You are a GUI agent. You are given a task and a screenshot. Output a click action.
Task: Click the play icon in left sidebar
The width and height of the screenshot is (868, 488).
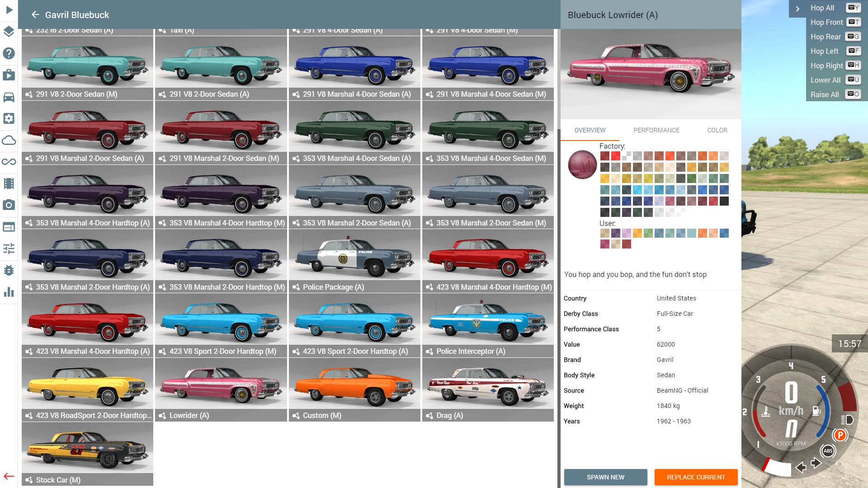tap(9, 9)
